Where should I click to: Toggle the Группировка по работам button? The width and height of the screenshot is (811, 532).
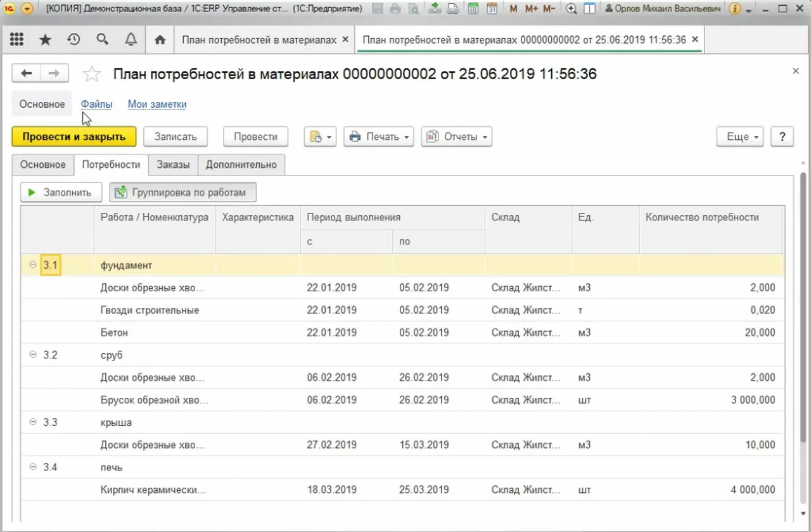182,193
